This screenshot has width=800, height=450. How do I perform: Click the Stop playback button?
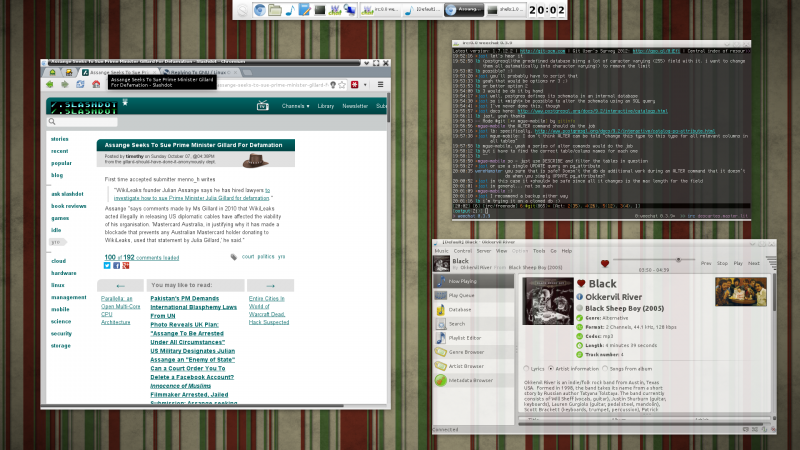point(722,263)
